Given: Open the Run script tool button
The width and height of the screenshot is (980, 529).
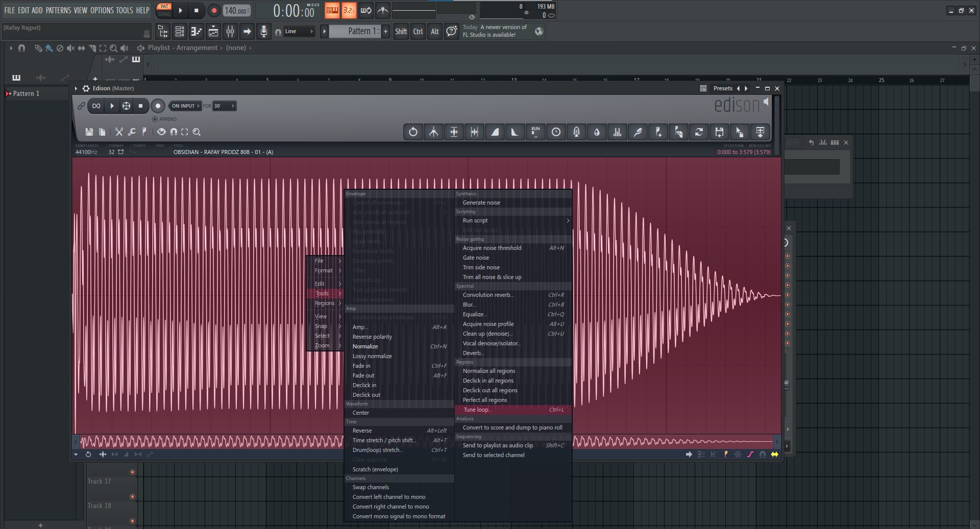Looking at the screenshot, I should click(x=535, y=132).
